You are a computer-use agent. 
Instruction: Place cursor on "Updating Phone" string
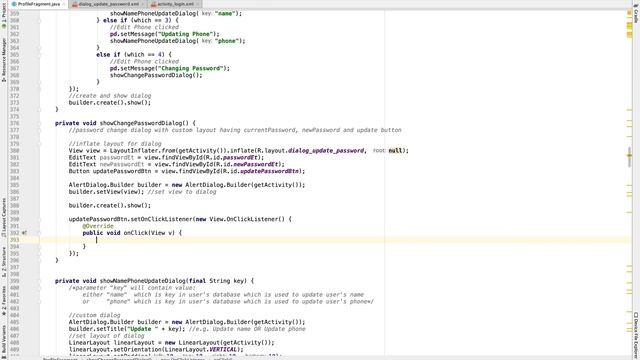pyautogui.click(x=186, y=34)
